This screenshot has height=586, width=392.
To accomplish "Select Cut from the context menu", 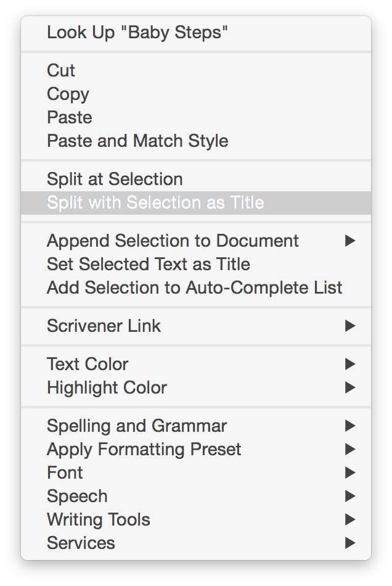I will [x=61, y=71].
